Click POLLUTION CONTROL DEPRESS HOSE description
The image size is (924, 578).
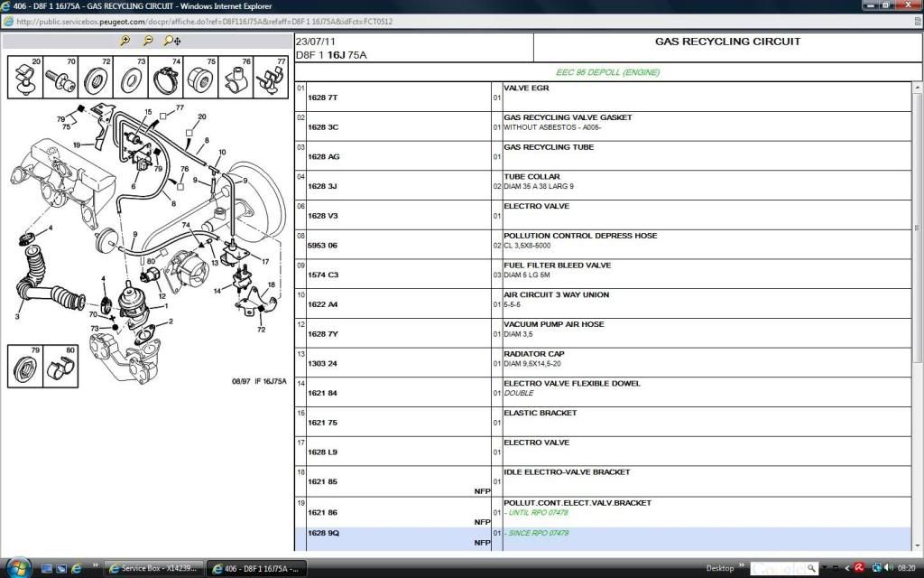coord(580,236)
